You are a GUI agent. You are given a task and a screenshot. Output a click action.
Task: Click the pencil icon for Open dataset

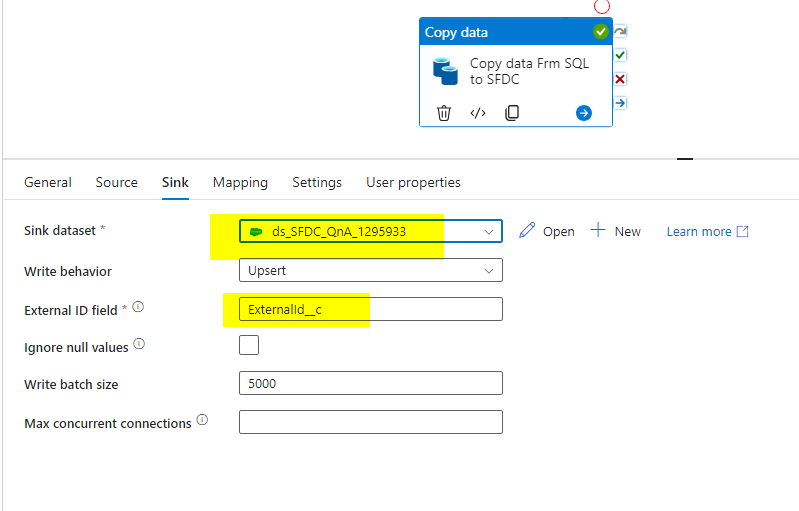pos(527,230)
